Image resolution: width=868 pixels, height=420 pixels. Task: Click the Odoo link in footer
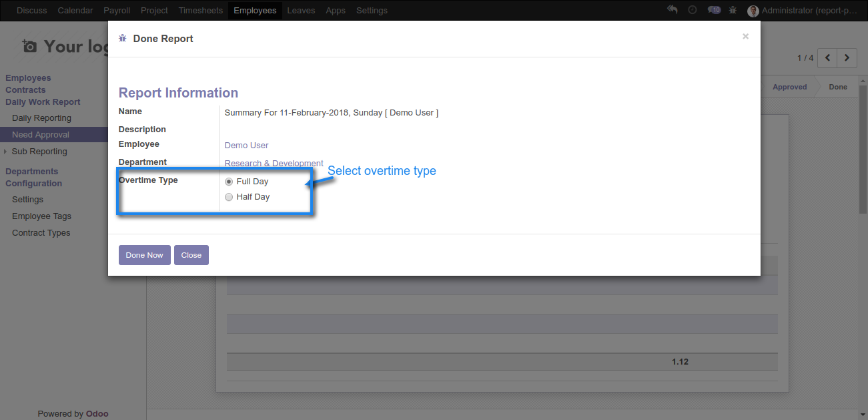[97, 414]
